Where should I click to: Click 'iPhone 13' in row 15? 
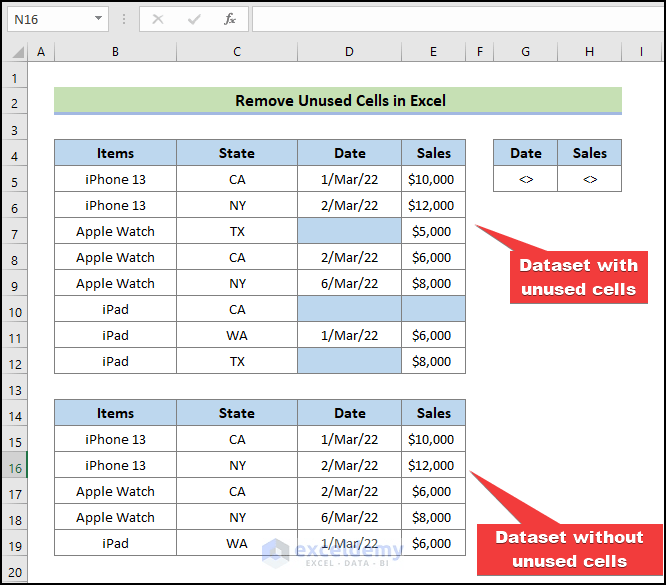115,439
